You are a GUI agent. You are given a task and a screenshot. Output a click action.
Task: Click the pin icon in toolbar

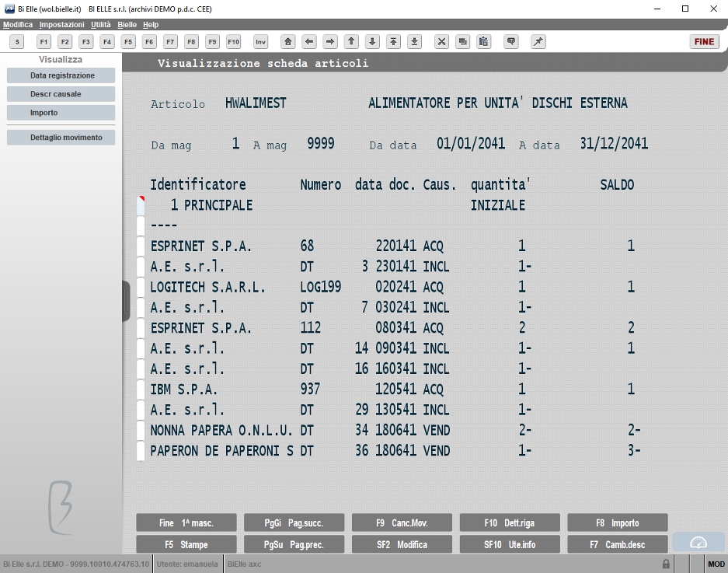[x=538, y=42]
